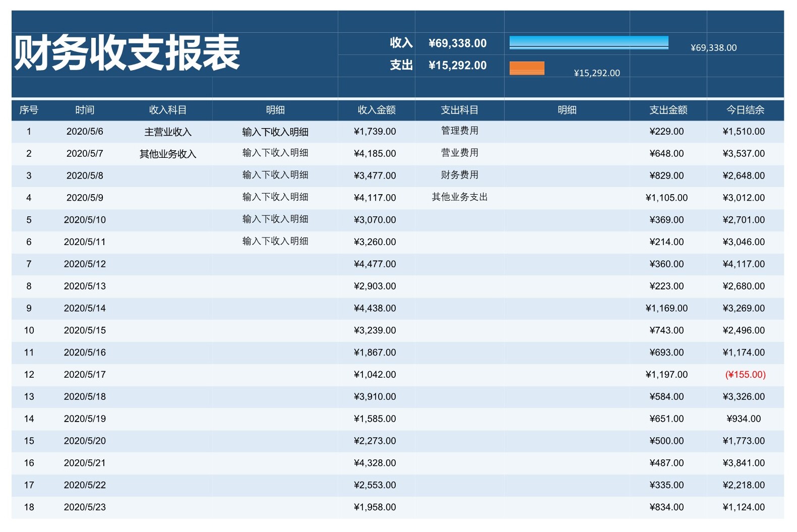Image resolution: width=797 pixels, height=532 pixels.
Task: Click the 收入 total value ¥69,338.00
Action: (457, 43)
